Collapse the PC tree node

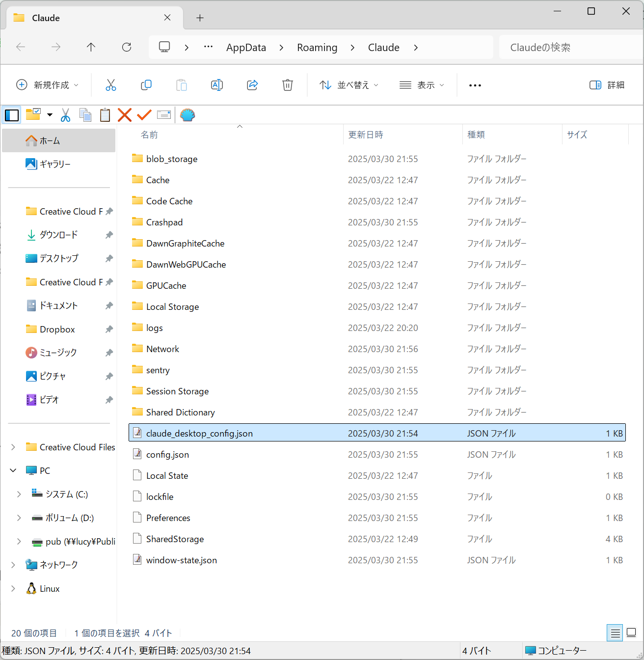coord(13,470)
